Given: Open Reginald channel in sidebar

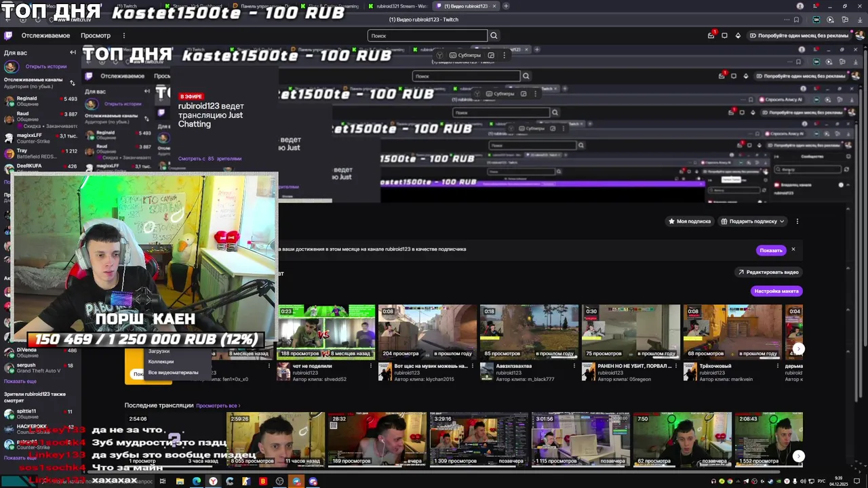Looking at the screenshot, I should (x=41, y=101).
